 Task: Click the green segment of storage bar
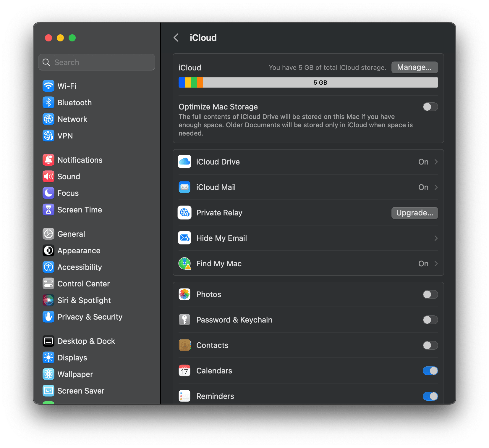click(194, 83)
